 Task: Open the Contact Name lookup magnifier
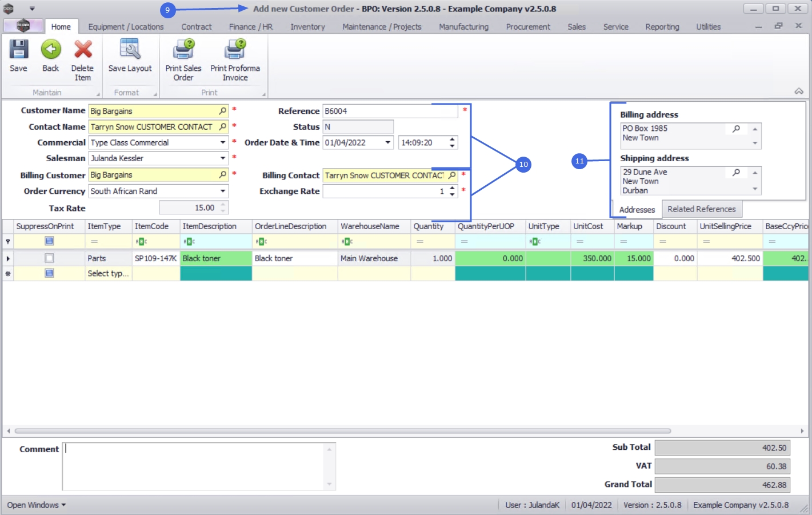click(x=223, y=127)
